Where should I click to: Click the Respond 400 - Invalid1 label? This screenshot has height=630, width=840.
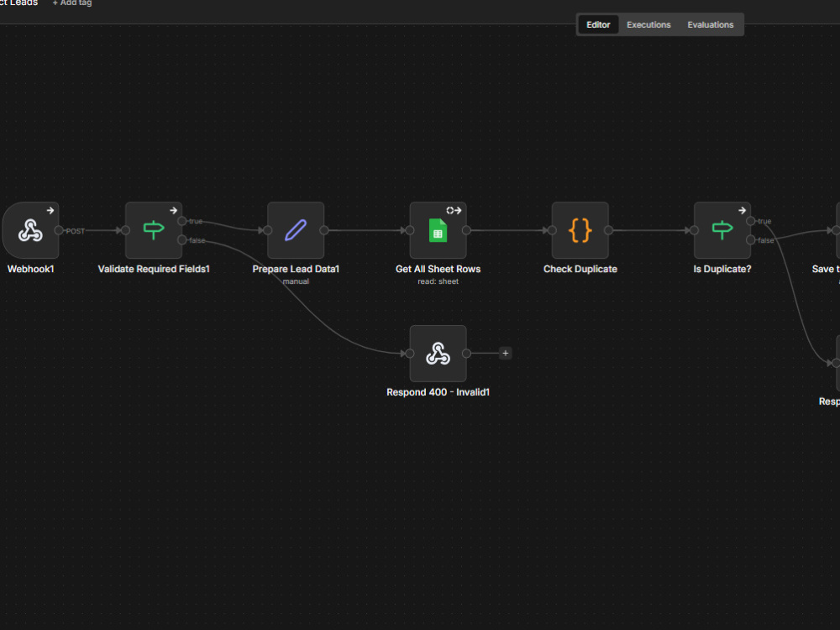[x=438, y=392]
